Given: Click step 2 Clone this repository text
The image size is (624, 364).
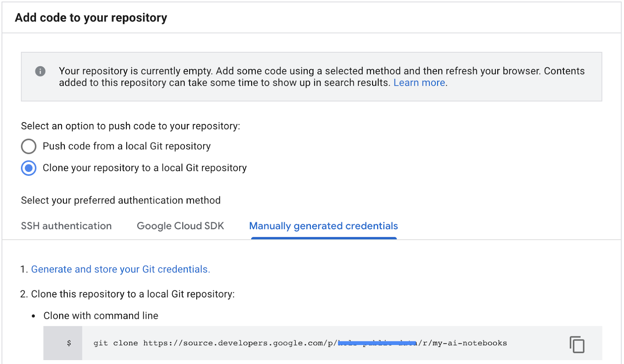Looking at the screenshot, I should click(x=133, y=294).
